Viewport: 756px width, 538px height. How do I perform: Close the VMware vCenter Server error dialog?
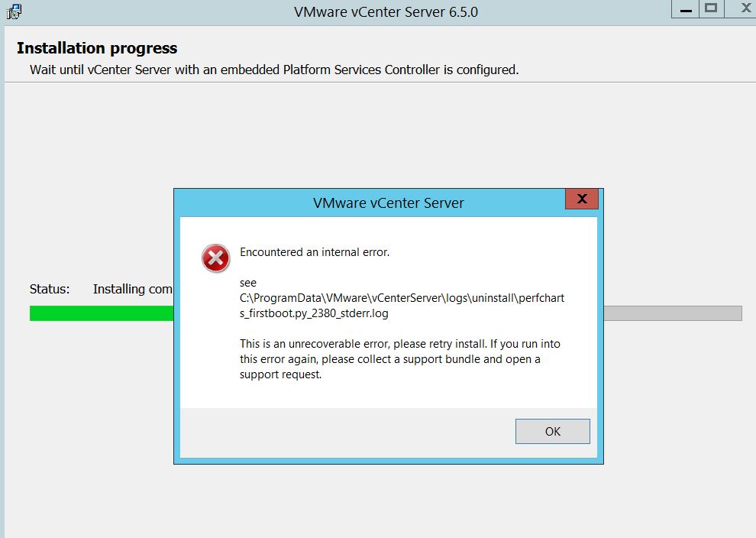pyautogui.click(x=582, y=199)
